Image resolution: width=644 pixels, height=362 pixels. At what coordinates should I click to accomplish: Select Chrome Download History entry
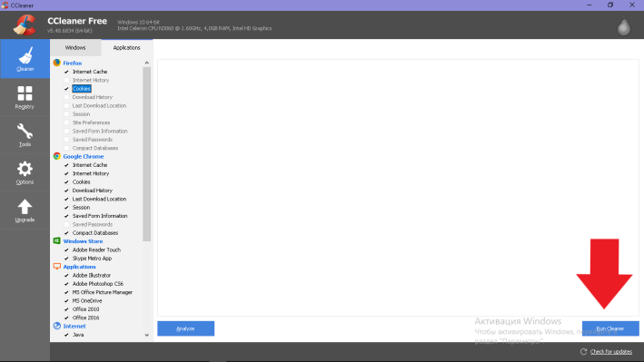[x=93, y=191]
